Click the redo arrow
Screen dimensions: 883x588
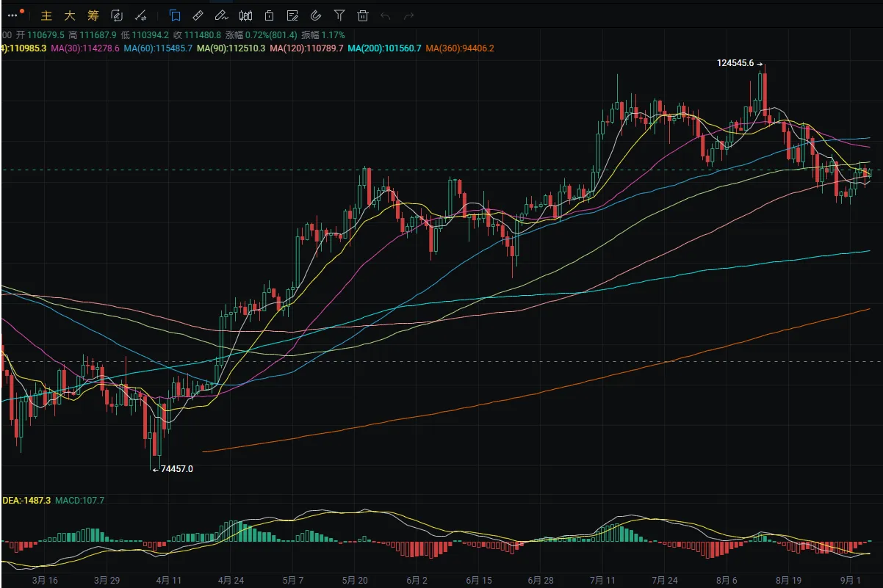click(409, 15)
